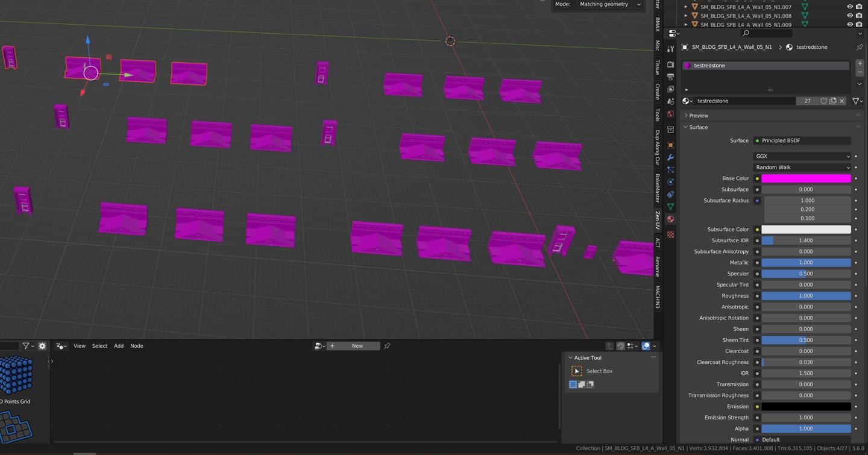Open the Object Data properties tab
This screenshot has height=455, width=868.
click(x=670, y=207)
